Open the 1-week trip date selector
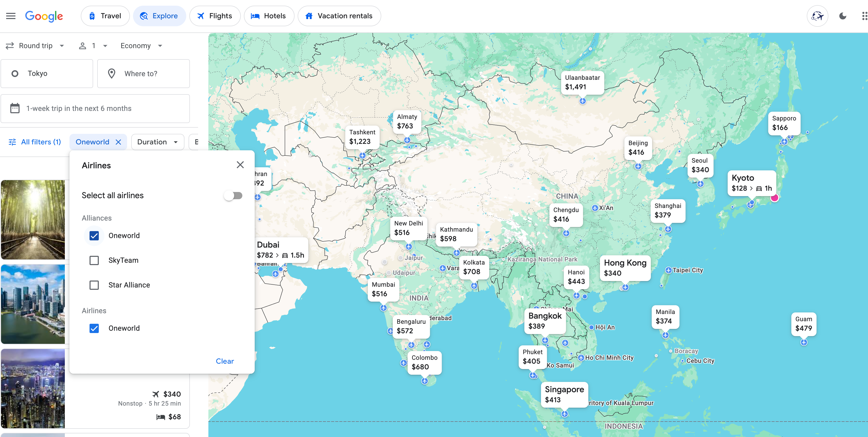Screen dimensions: 868x437 (95, 108)
